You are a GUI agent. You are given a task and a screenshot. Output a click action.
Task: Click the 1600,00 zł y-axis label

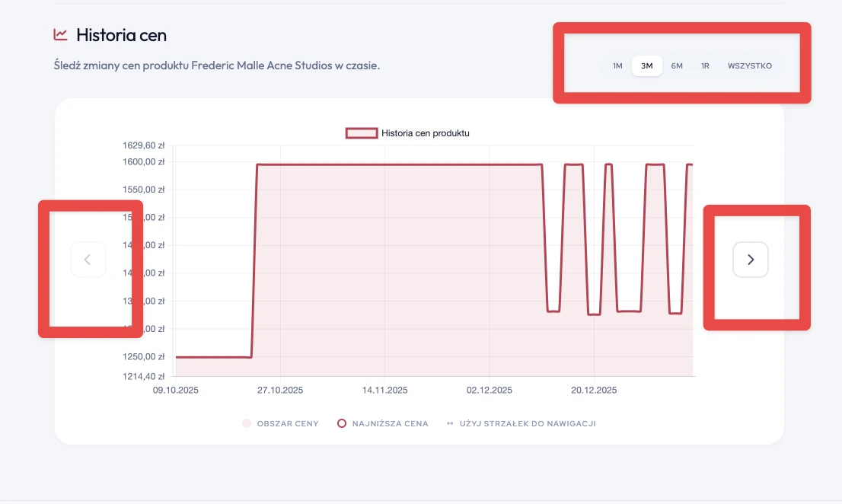tap(142, 161)
